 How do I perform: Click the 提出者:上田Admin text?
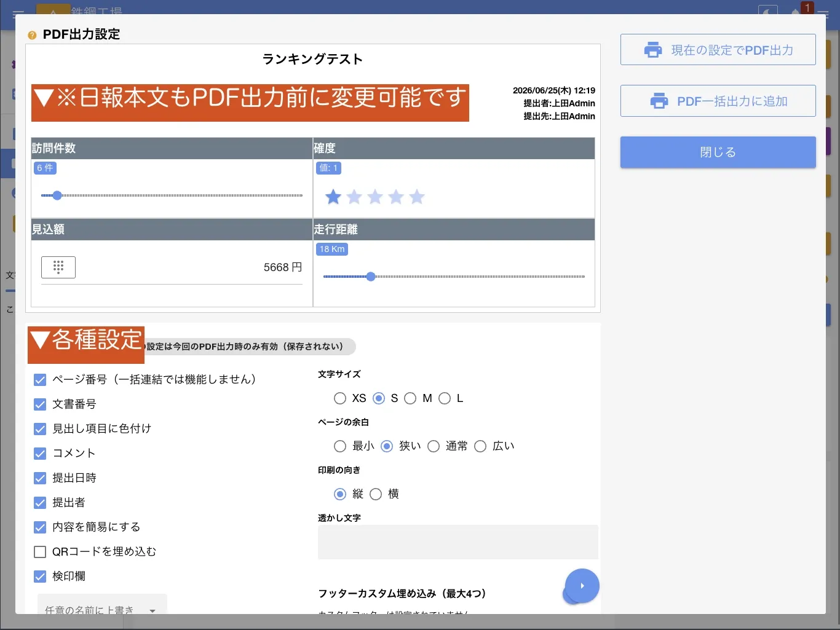(559, 103)
